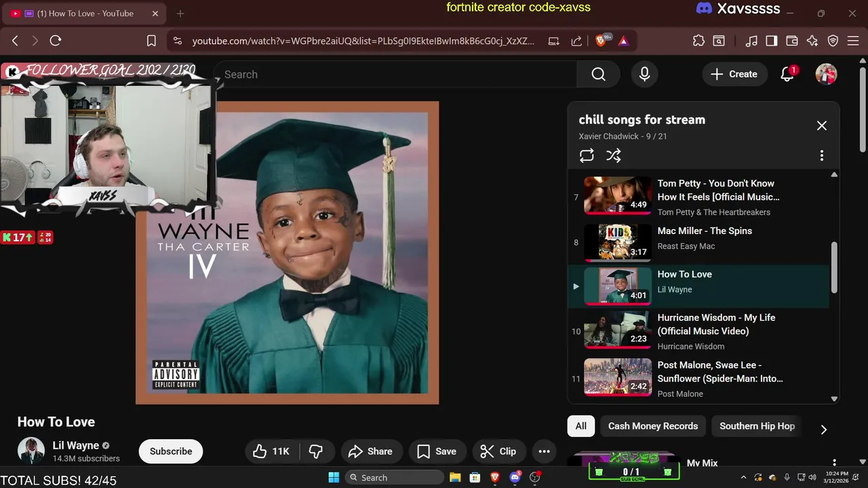Open the Lil Wayne channel link
This screenshot has height=488, width=868.
(76, 445)
